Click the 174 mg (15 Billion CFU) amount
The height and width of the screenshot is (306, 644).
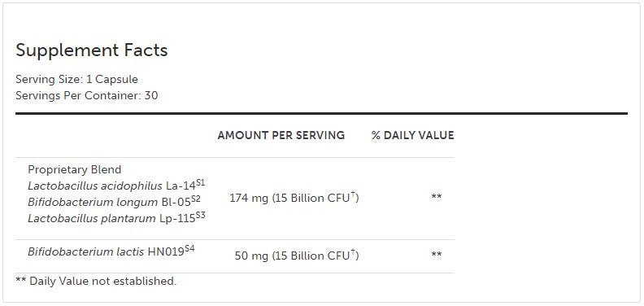(x=294, y=199)
